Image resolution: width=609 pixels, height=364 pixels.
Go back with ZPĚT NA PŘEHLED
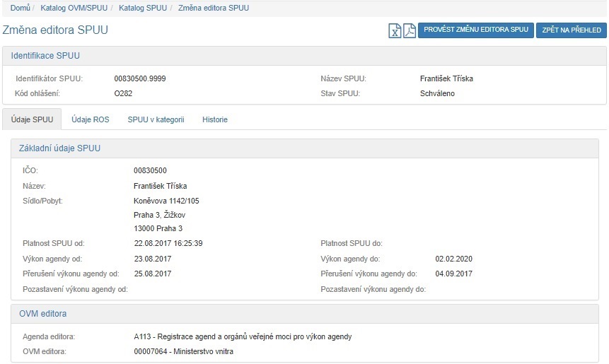coord(571,30)
